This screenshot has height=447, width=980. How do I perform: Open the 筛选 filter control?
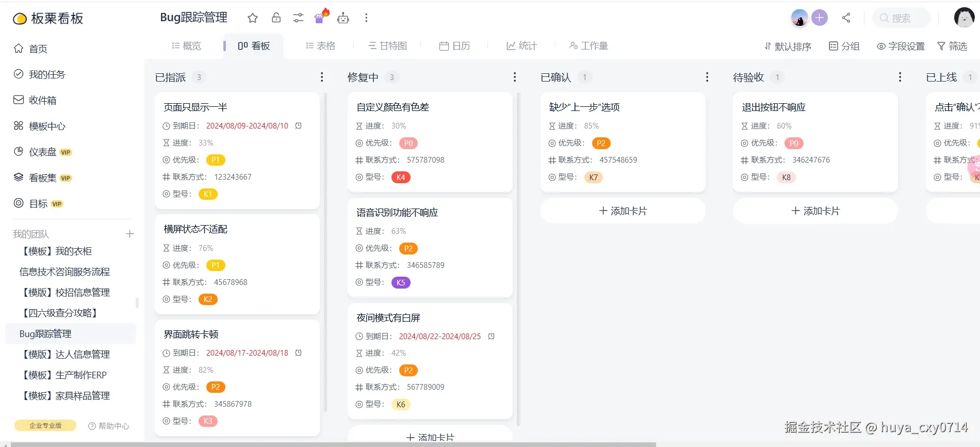pyautogui.click(x=952, y=46)
